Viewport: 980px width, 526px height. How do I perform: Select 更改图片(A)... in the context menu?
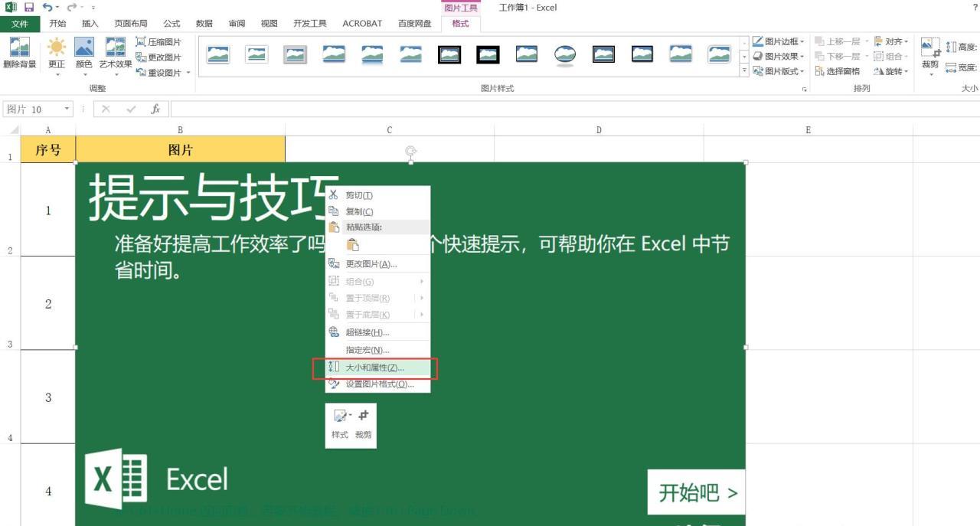coord(377,264)
